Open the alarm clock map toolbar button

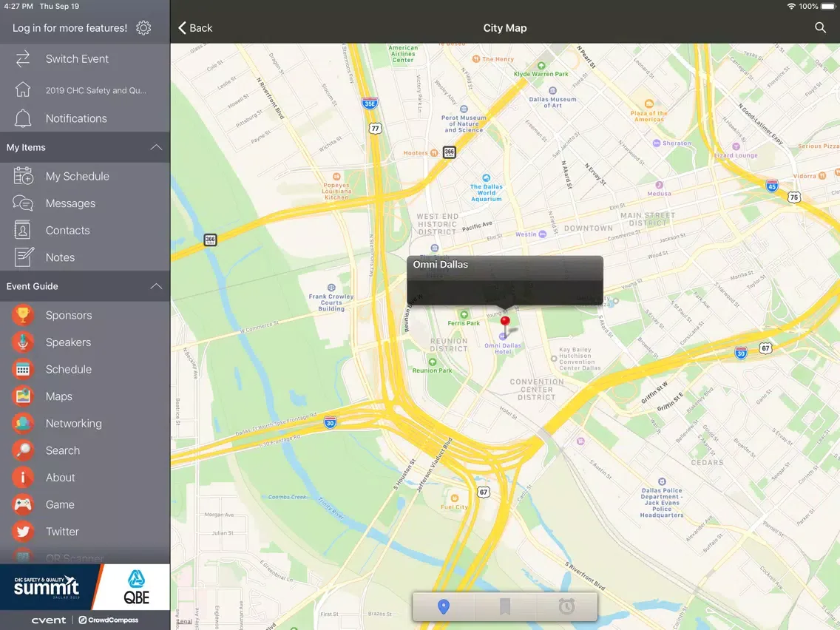pos(566,606)
